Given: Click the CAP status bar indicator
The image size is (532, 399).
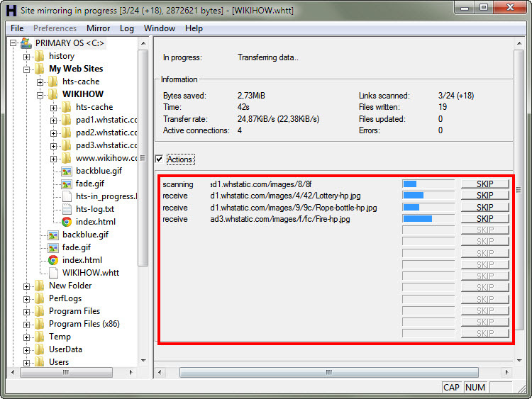Looking at the screenshot, I should click(451, 388).
